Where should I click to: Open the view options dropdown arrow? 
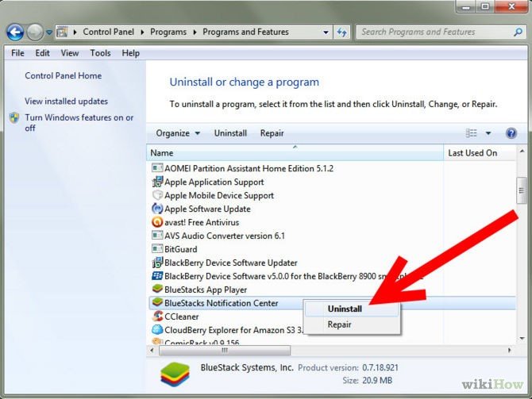(488, 133)
